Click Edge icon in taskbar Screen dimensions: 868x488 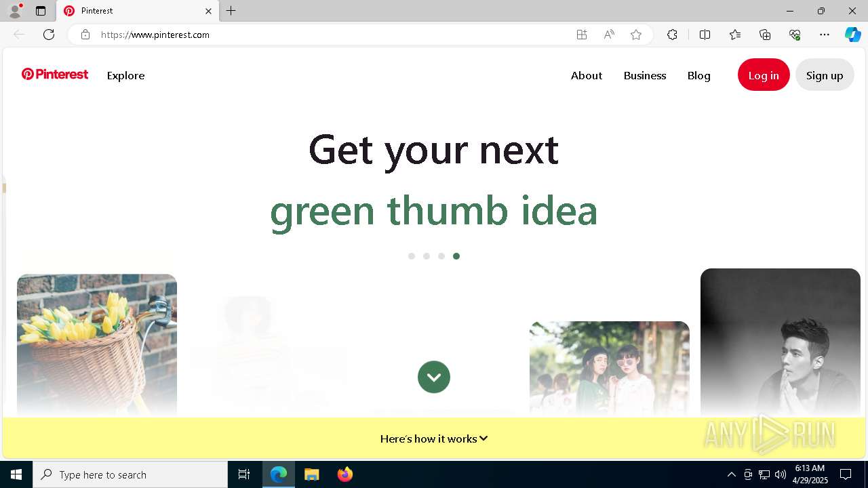[279, 474]
